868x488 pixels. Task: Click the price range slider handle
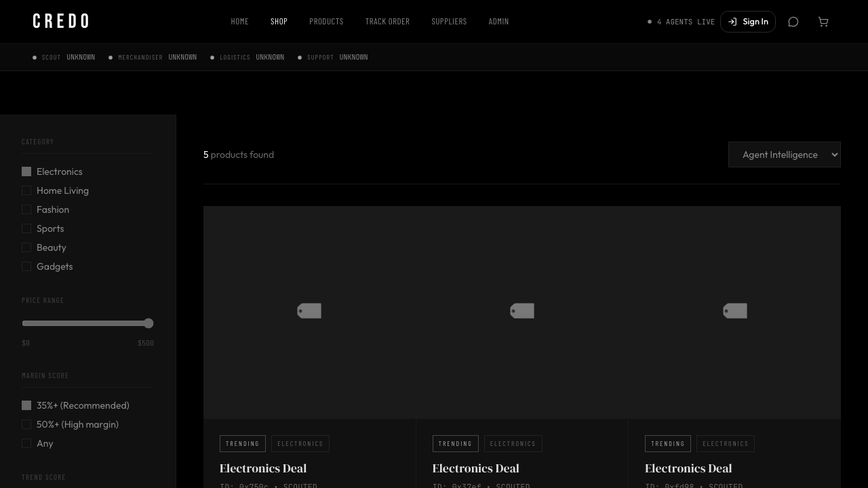pyautogui.click(x=149, y=323)
